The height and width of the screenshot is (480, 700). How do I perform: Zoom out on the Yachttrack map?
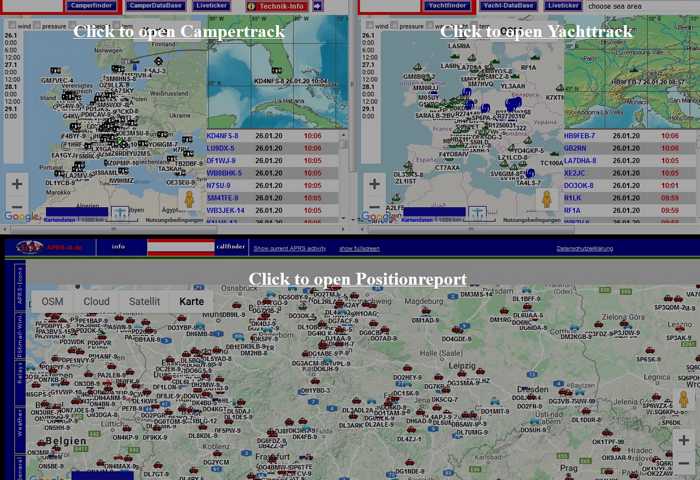(375, 207)
